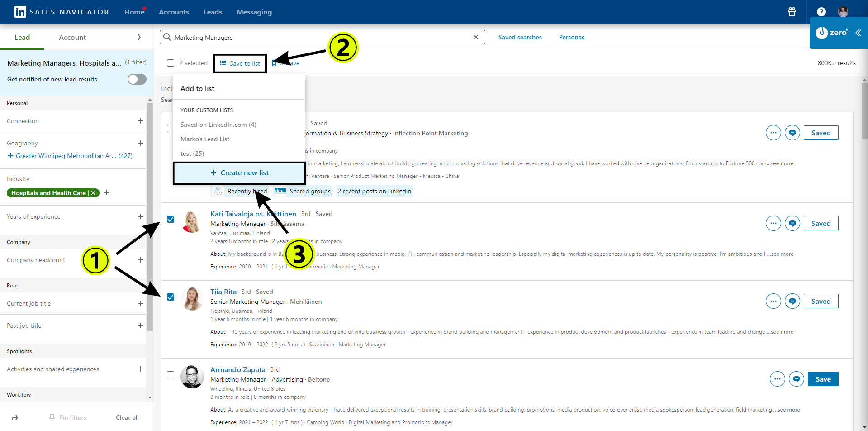Open more options for Kati Taivaloja
Image resolution: width=868 pixels, height=431 pixels.
(x=773, y=223)
